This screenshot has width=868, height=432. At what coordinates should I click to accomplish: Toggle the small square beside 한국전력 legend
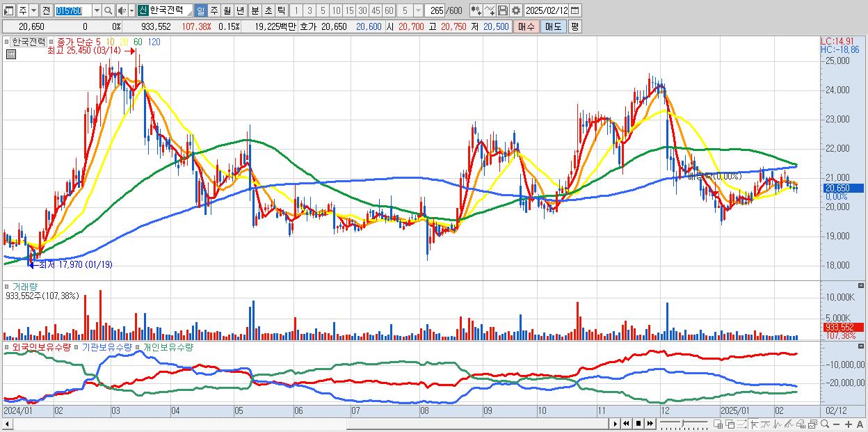6,42
